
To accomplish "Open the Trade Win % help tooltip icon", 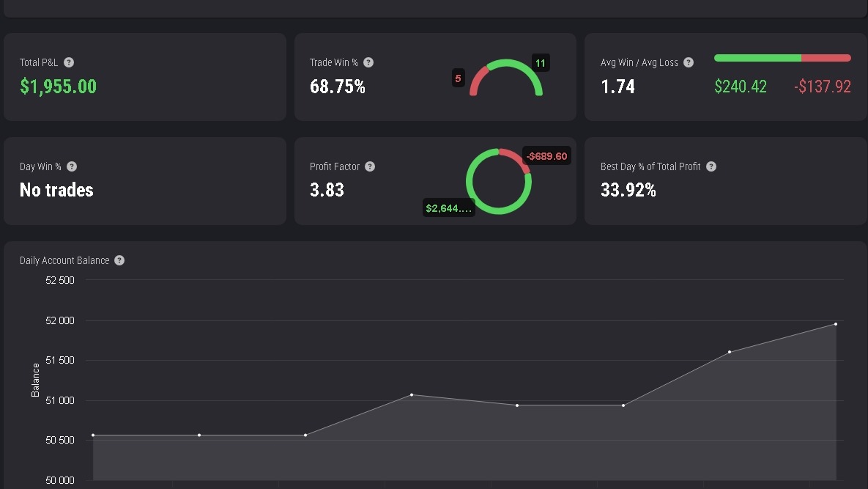I will point(368,62).
